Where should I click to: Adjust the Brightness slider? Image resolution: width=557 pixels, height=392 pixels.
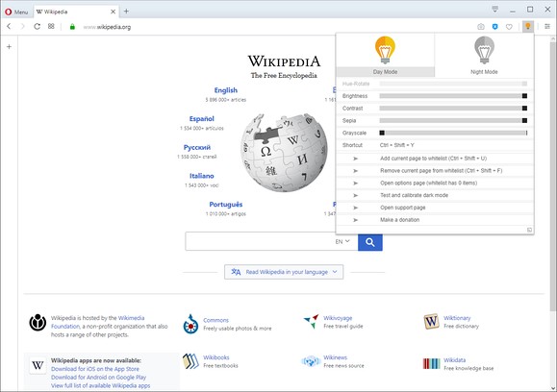click(453, 96)
